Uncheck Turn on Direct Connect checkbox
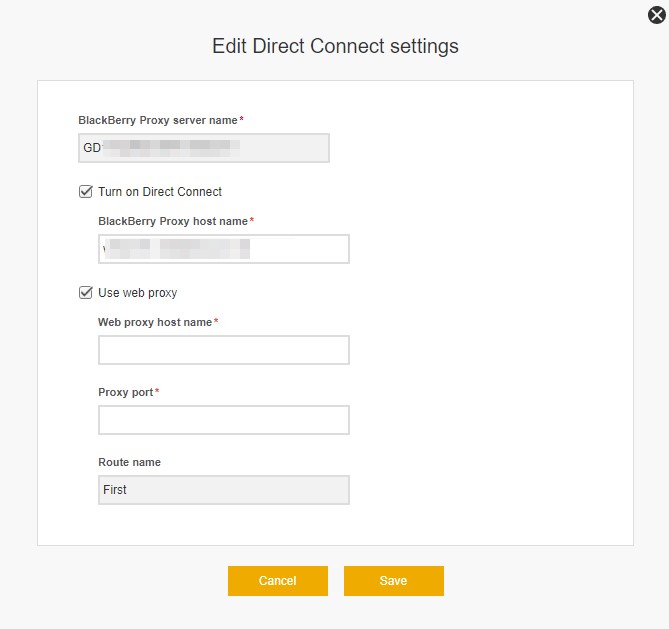 click(86, 192)
